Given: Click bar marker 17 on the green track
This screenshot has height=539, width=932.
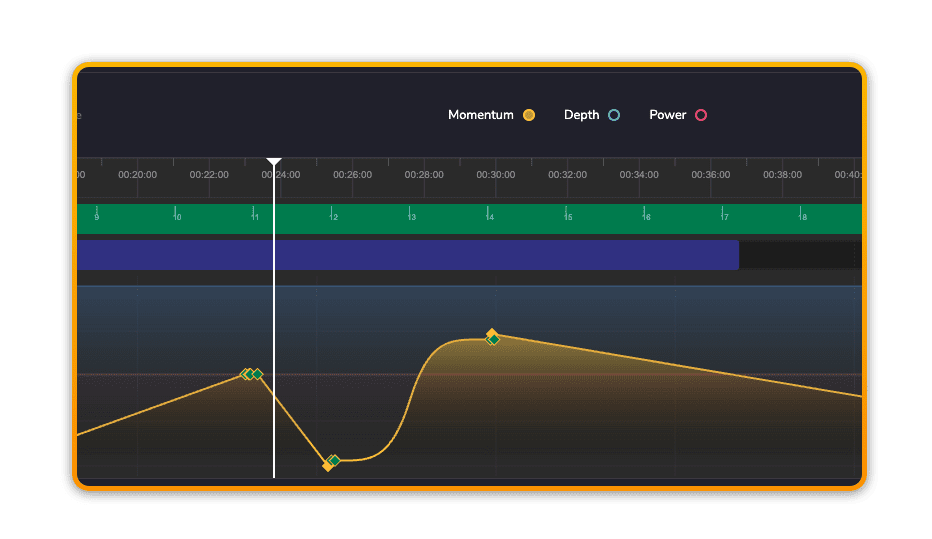Looking at the screenshot, I should 724,215.
